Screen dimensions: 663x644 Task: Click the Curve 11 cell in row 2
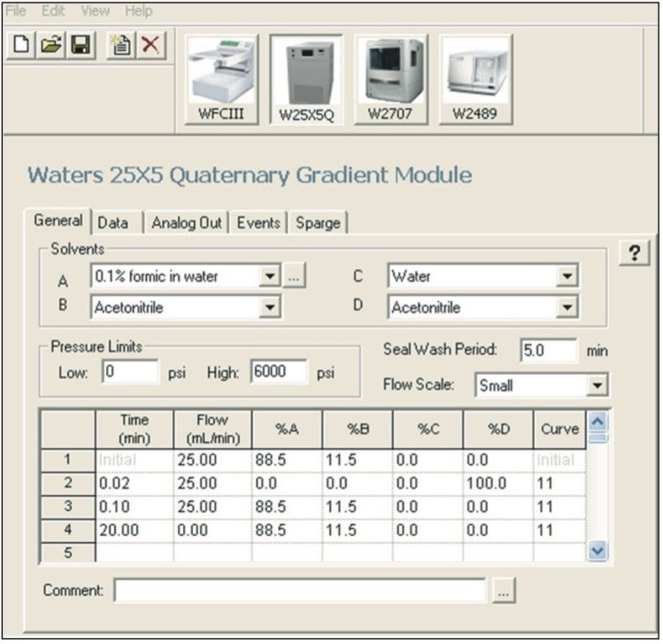coord(560,483)
